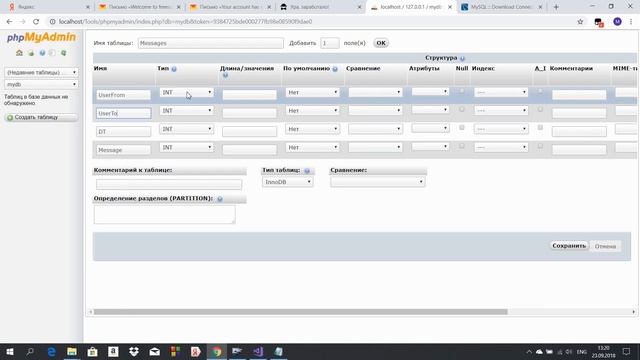Open type dropdown for UserFrom field

[x=187, y=93]
